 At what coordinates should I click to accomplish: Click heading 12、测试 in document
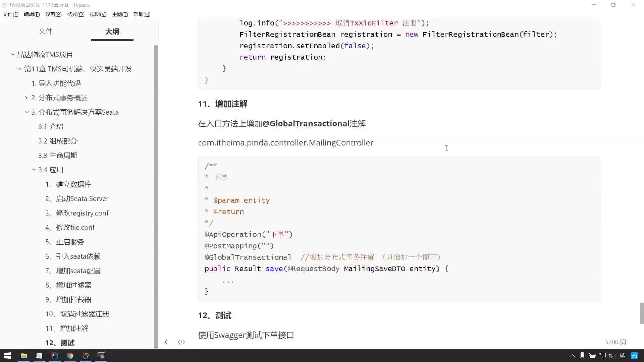[x=215, y=315]
